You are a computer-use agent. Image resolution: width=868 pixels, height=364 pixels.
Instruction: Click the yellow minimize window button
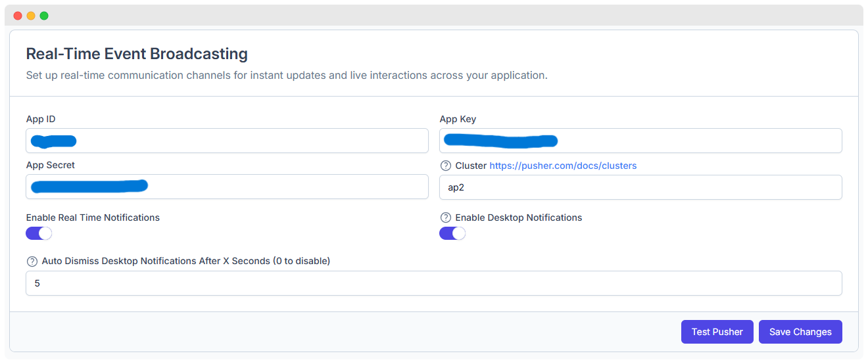(31, 16)
